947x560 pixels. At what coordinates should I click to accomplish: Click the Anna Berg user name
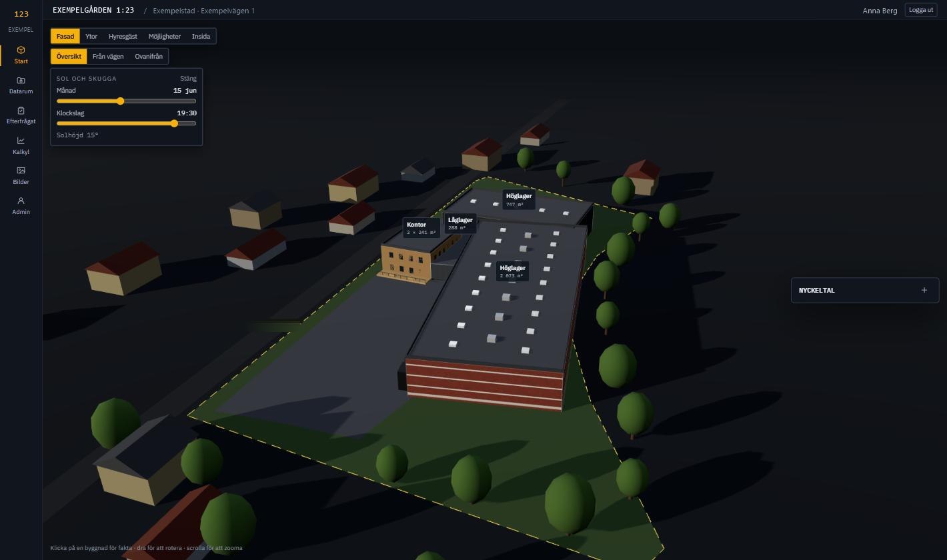tap(880, 11)
